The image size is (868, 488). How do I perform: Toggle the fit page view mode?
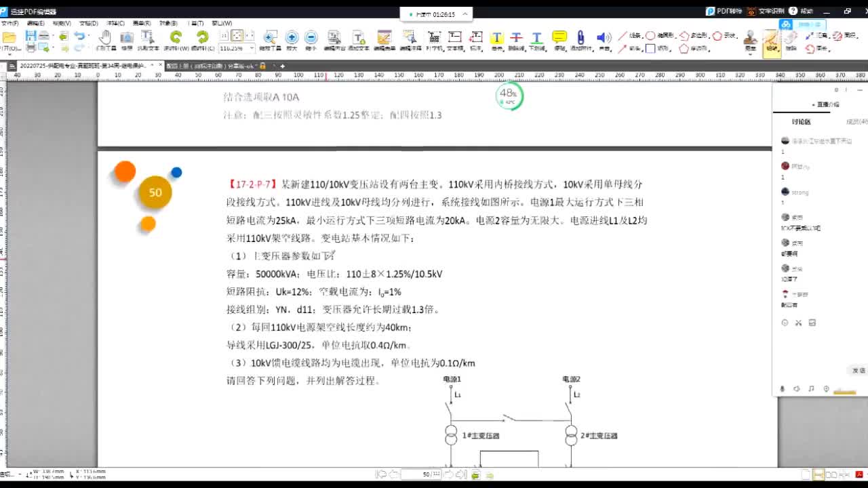[x=237, y=36]
